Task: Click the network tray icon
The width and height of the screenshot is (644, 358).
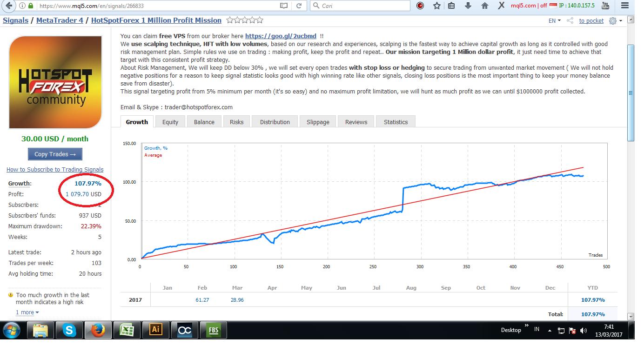Action: pyautogui.click(x=561, y=331)
